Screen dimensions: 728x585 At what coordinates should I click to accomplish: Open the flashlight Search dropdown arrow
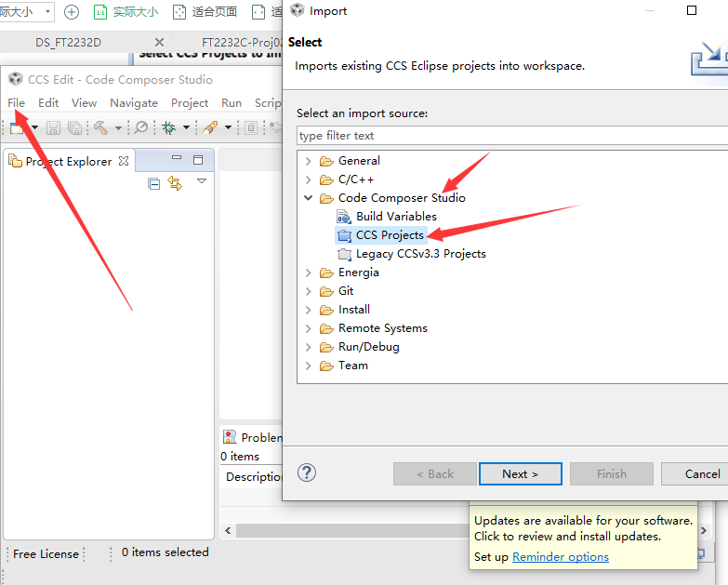coord(228,127)
